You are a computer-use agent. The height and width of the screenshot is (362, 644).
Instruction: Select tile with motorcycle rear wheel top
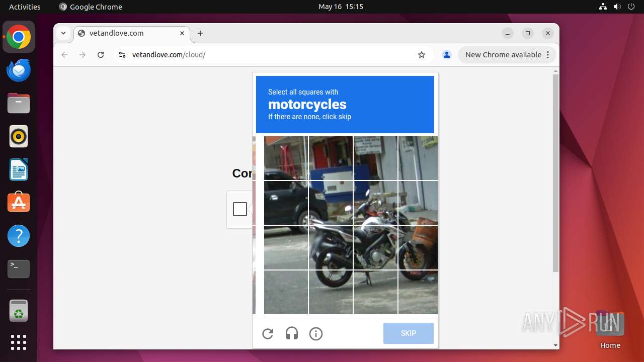pyautogui.click(x=331, y=247)
